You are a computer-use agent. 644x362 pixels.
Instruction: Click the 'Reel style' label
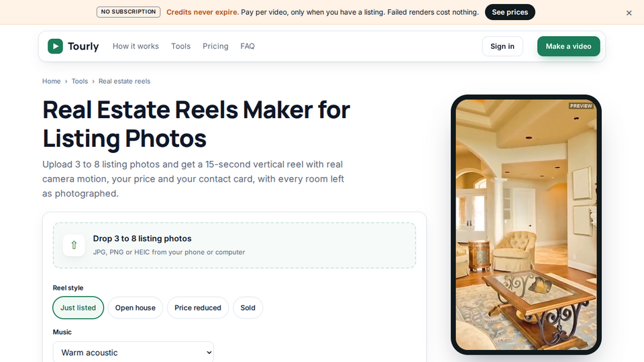68,288
